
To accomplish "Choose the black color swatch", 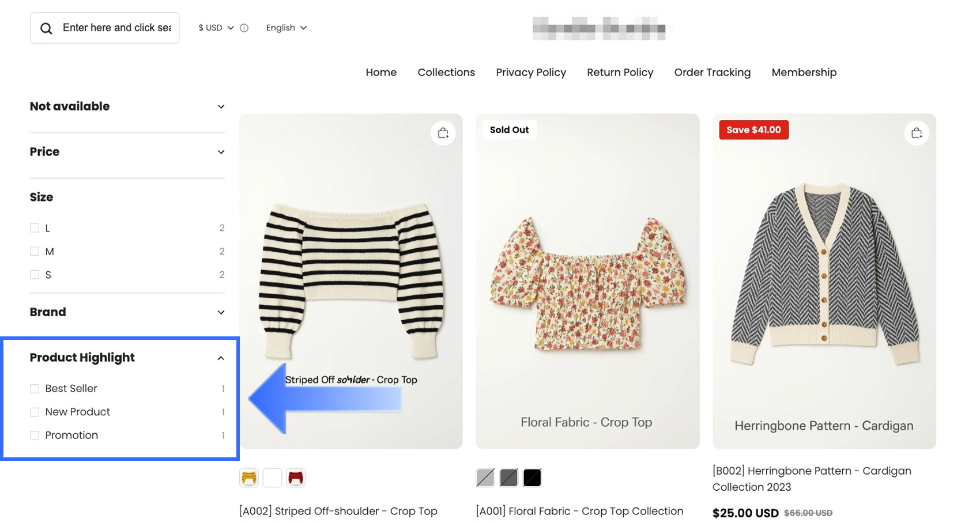I will [532, 477].
